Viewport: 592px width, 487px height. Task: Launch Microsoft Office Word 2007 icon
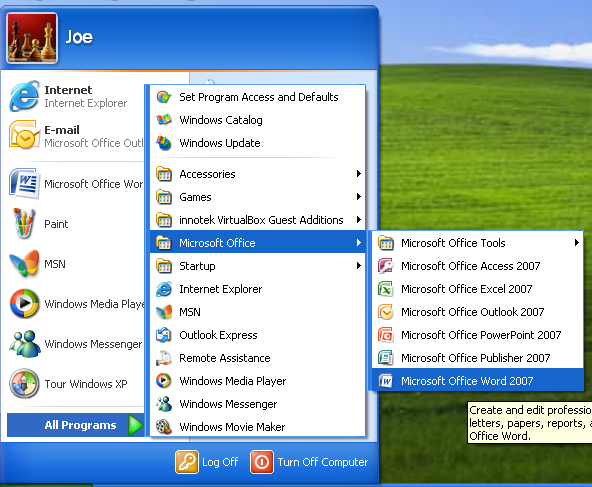[385, 381]
